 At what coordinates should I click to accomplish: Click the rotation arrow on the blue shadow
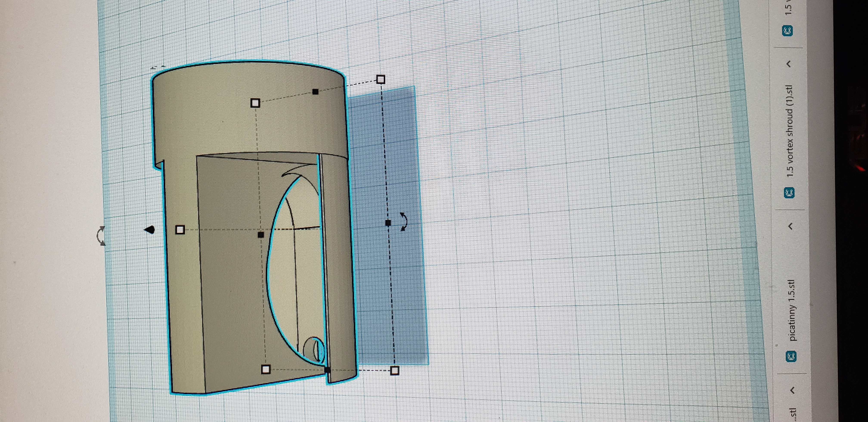pos(404,222)
